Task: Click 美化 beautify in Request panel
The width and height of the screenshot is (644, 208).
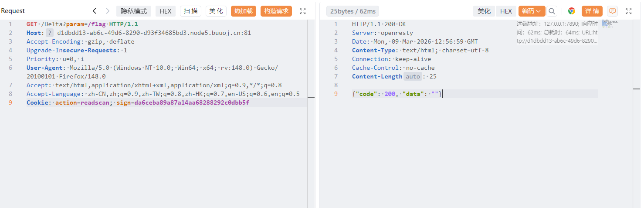Action: tap(216, 11)
